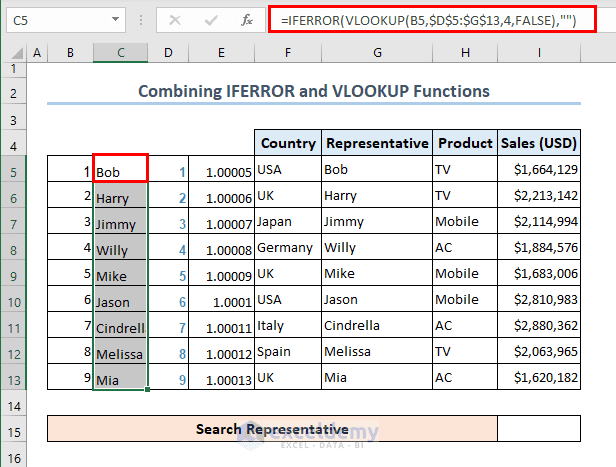Click the Product cell AC in Willy row
The height and width of the screenshot is (467, 616).
click(x=465, y=247)
